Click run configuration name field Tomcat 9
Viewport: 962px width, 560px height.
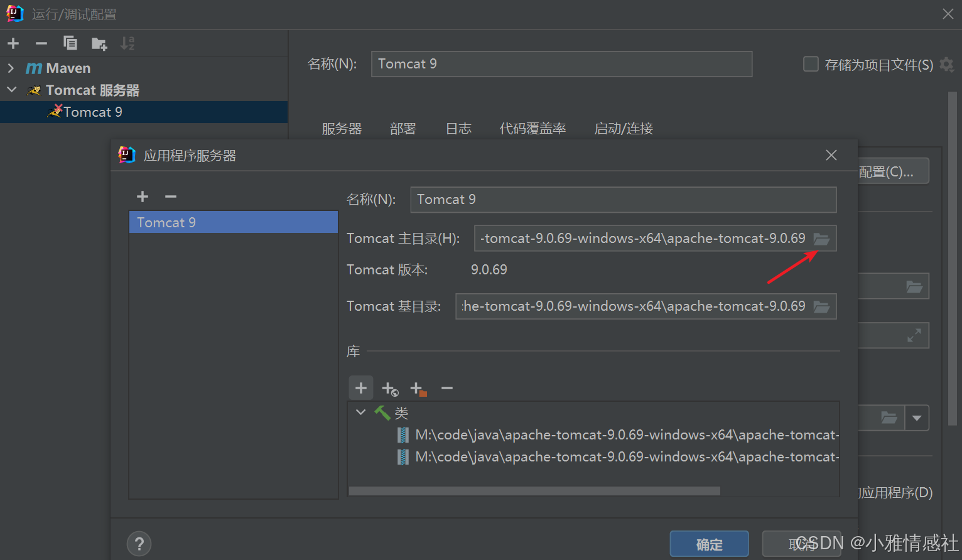tap(562, 64)
